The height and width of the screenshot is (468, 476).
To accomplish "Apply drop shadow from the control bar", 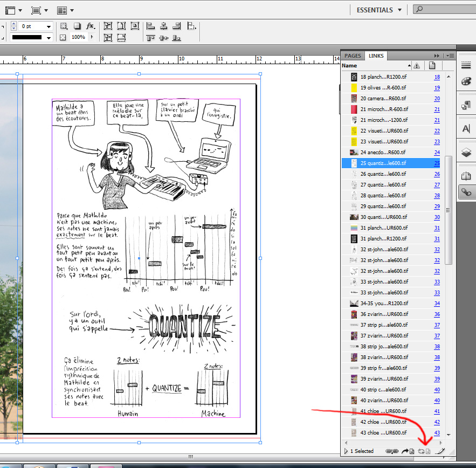I will pyautogui.click(x=78, y=26).
